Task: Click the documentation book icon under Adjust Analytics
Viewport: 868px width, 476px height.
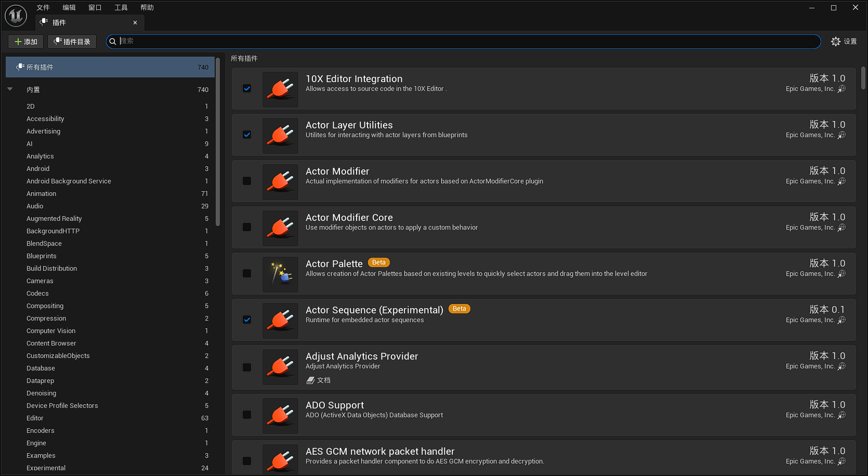Action: [x=310, y=380]
